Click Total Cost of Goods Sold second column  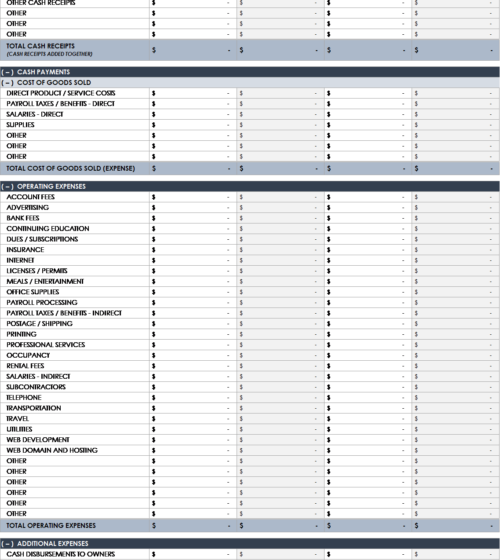pyautogui.click(x=280, y=168)
